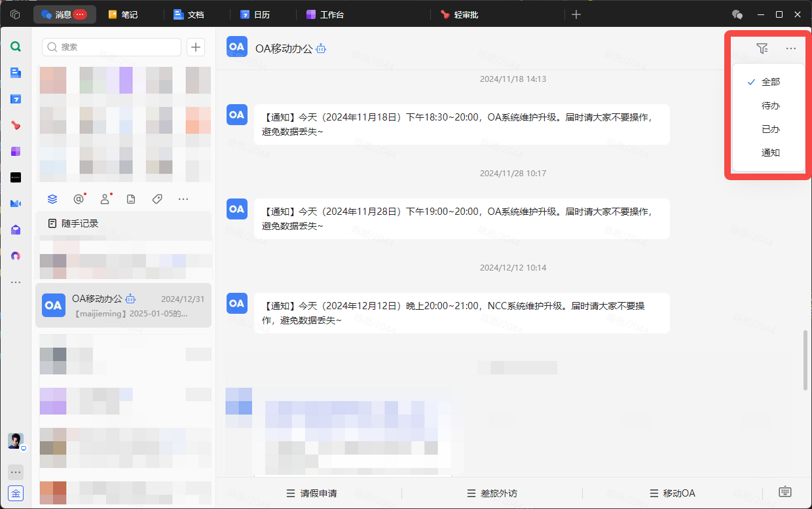
Task: Select the document messages filter icon
Action: tap(131, 198)
